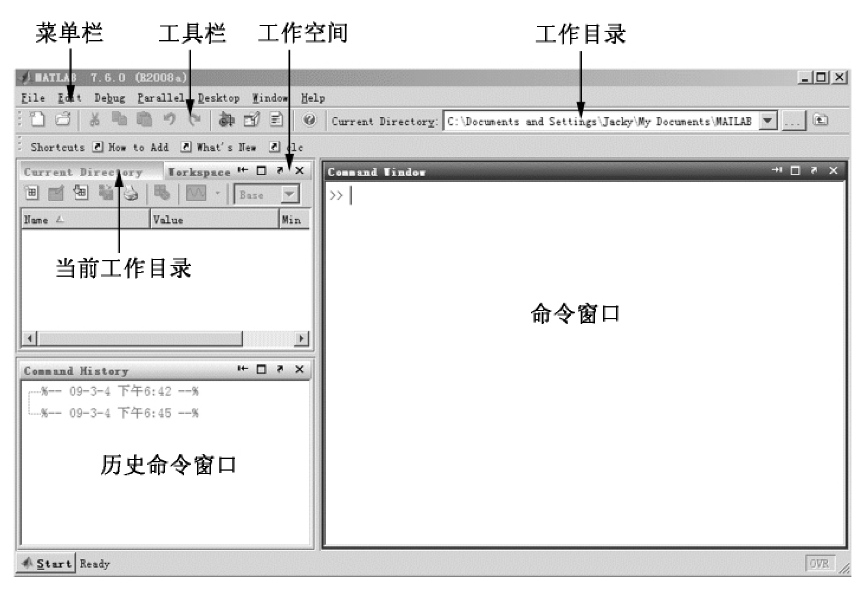This screenshot has width=868, height=593.
Task: Open the What's New shortcut
Action: pyautogui.click(x=219, y=147)
